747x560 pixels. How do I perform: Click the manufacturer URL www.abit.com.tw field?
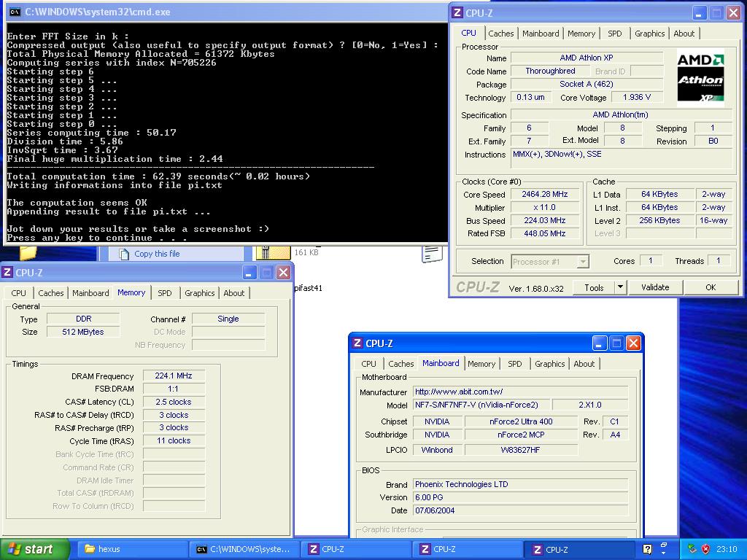[519, 392]
